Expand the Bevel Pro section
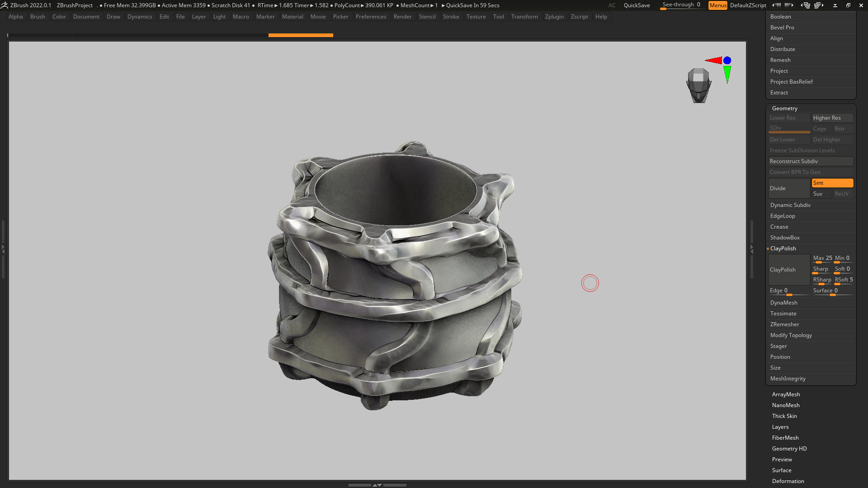The height and width of the screenshot is (488, 868). (x=782, y=28)
